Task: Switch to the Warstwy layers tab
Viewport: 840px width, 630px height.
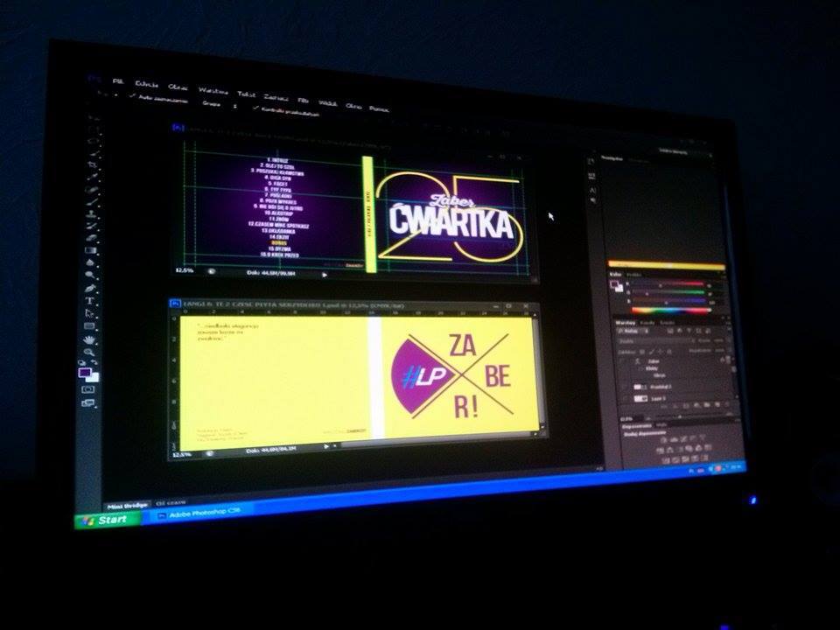Action: tap(625, 323)
